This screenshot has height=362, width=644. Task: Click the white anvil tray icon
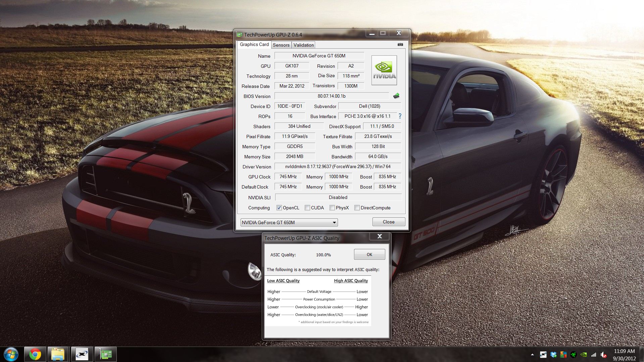click(543, 354)
